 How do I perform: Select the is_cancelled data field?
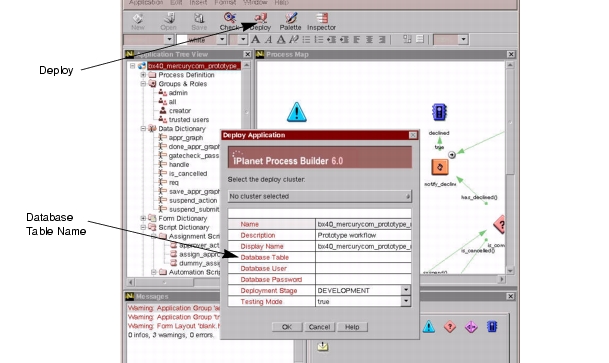click(188, 174)
